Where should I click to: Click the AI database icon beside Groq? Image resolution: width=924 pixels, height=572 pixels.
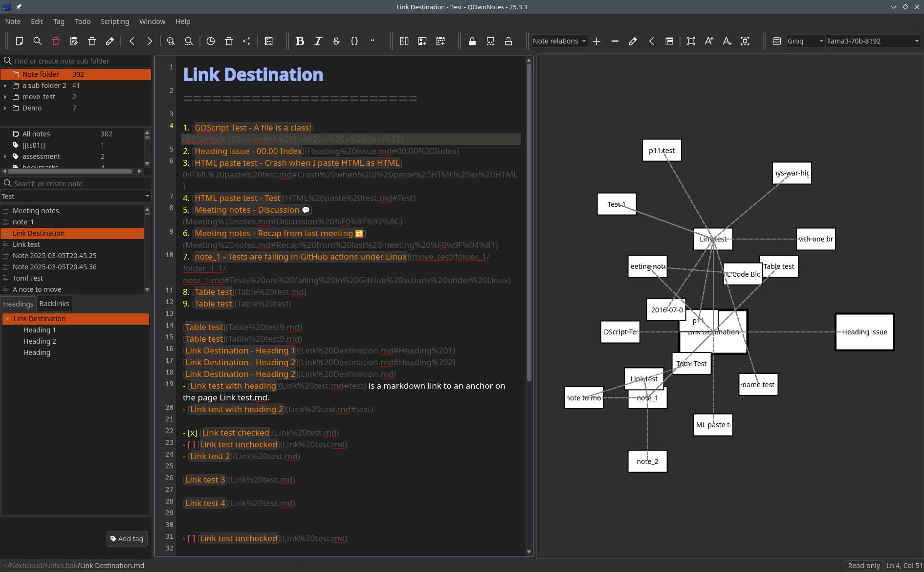[x=776, y=42]
